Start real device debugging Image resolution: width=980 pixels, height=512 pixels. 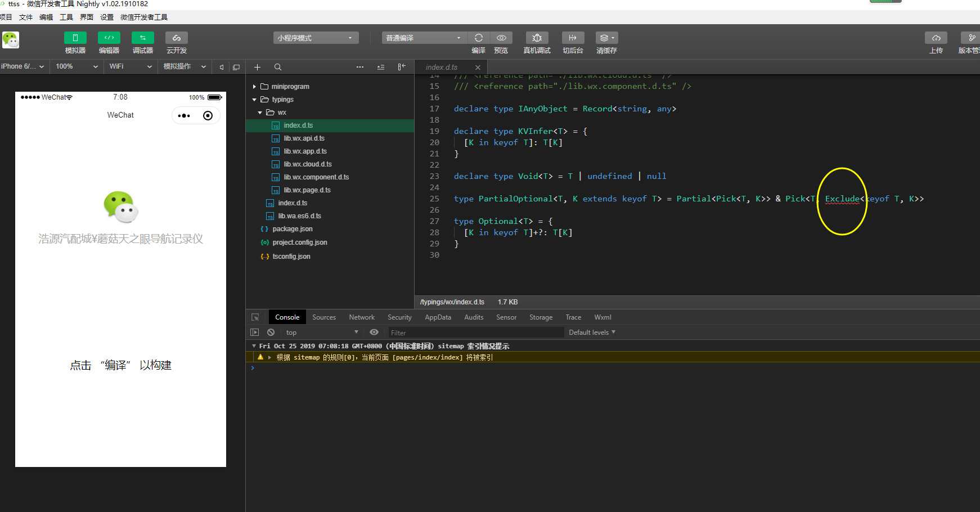(537, 38)
